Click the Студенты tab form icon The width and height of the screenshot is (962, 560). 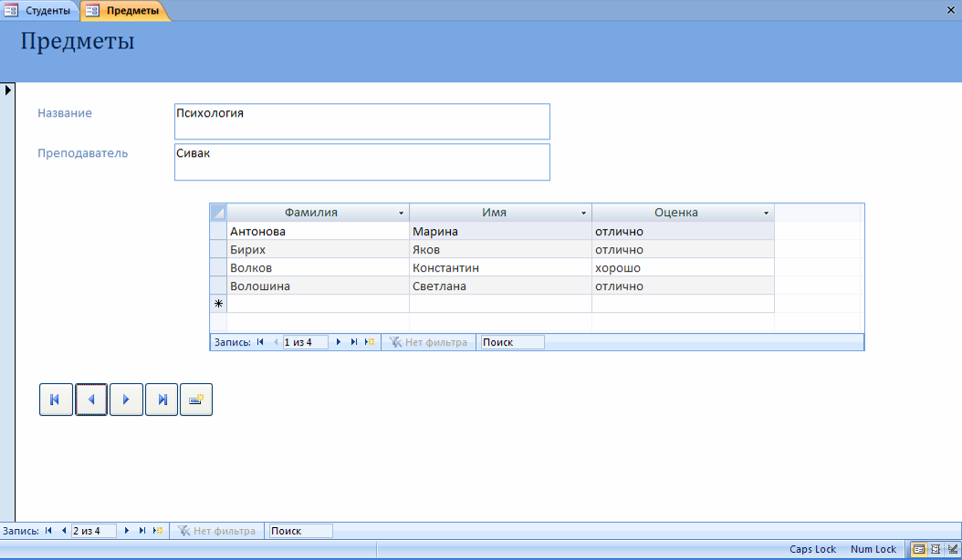pos(12,10)
